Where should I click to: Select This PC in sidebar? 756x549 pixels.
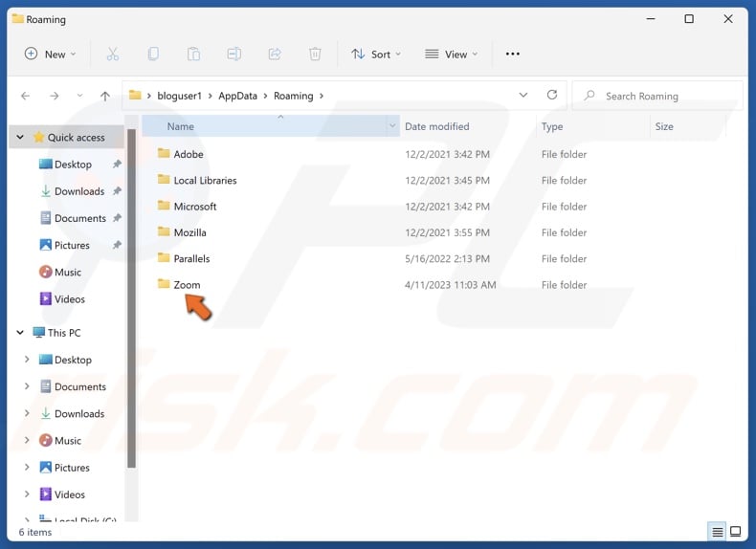(x=64, y=333)
